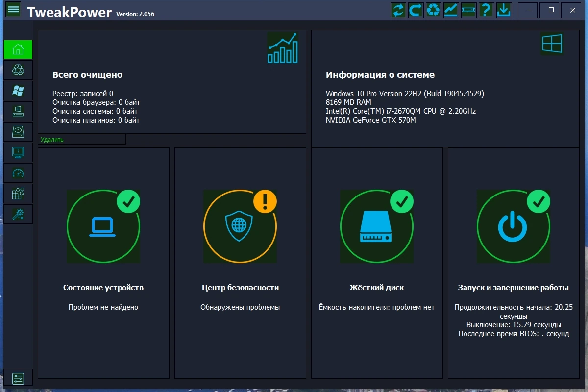Open the monitor warning sidebar icon
This screenshot has height=392, width=588.
click(x=18, y=152)
